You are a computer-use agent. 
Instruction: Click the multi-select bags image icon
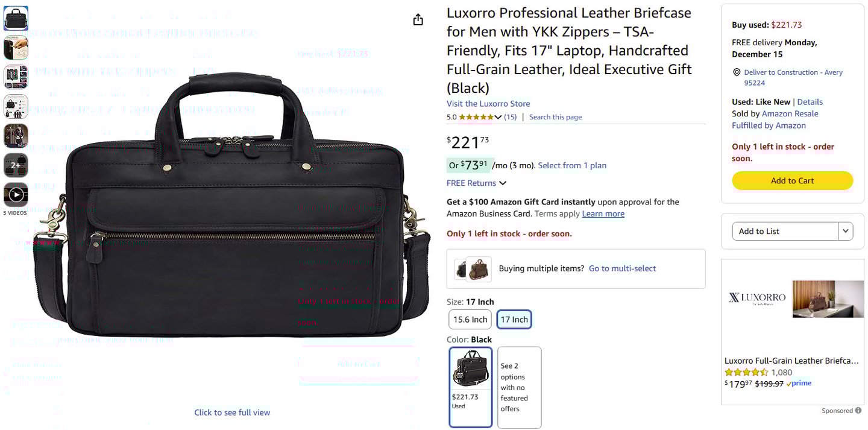coord(473,269)
